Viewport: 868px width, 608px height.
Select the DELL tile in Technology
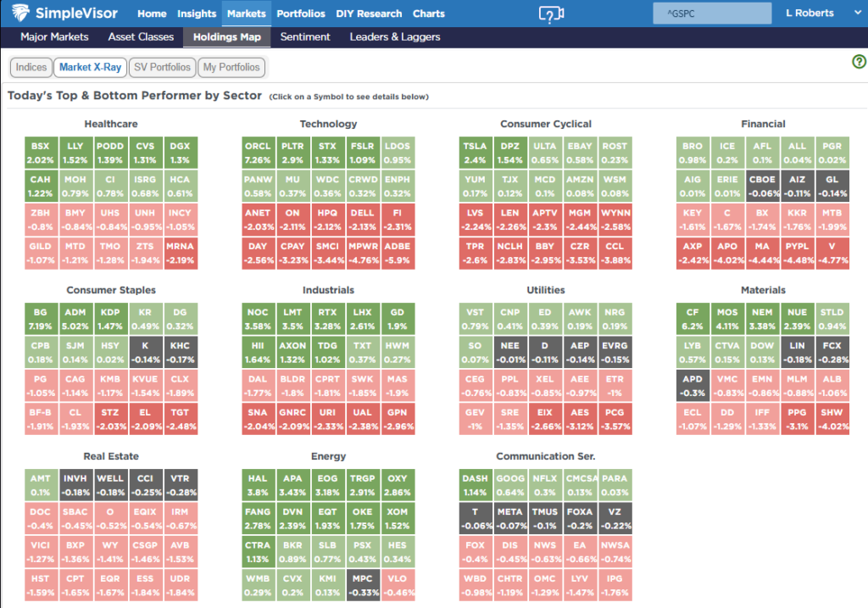363,220
